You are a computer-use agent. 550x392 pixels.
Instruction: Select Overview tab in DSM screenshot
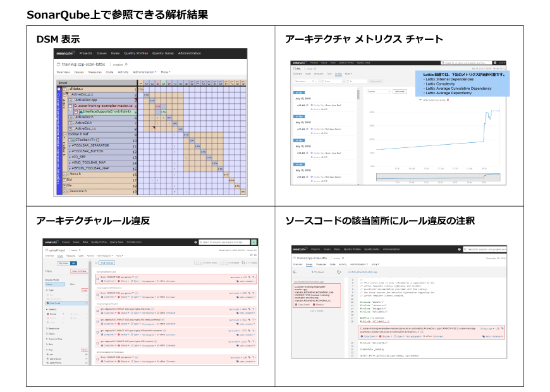[x=63, y=72]
